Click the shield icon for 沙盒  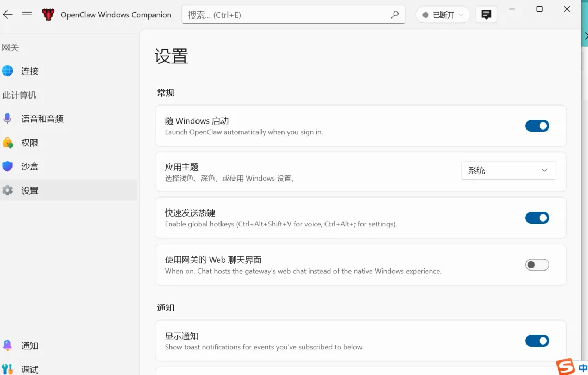click(x=8, y=166)
